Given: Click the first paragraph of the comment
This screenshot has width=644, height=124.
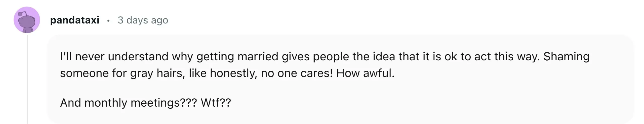Looking at the screenshot, I should click(325, 65).
